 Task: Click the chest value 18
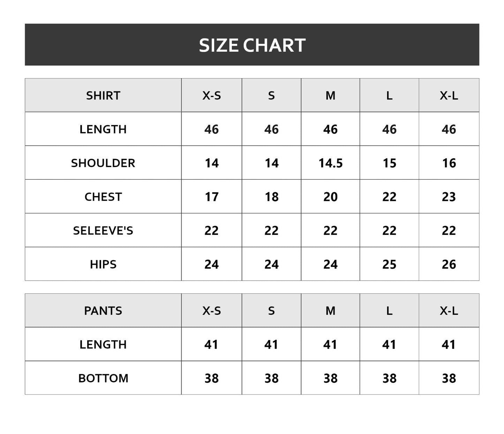(x=271, y=197)
